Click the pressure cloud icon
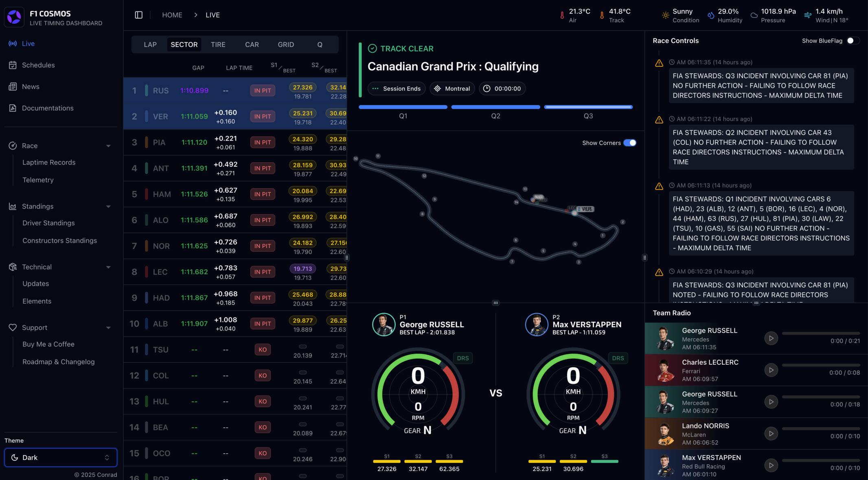 point(754,15)
